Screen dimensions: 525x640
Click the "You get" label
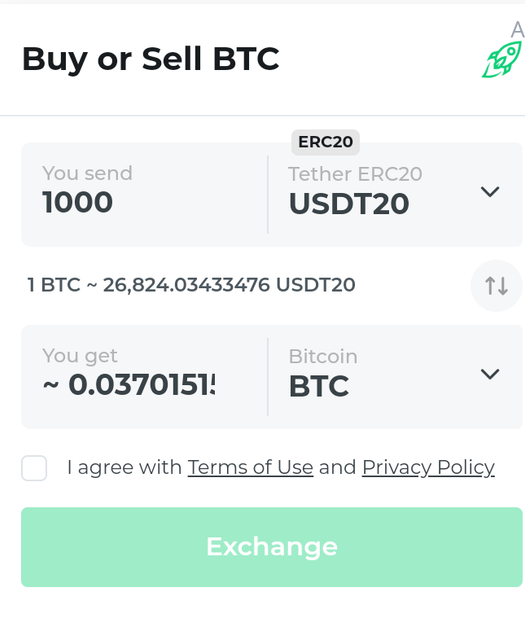(x=80, y=356)
